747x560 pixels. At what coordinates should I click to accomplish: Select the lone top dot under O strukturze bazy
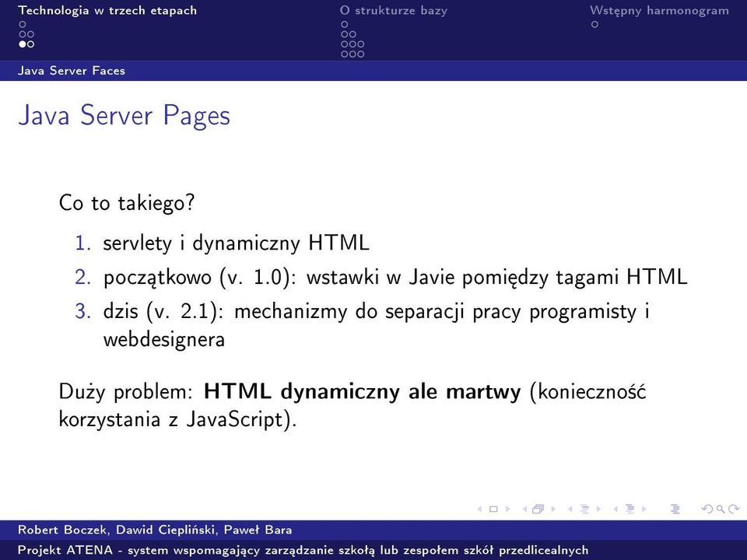[x=345, y=24]
